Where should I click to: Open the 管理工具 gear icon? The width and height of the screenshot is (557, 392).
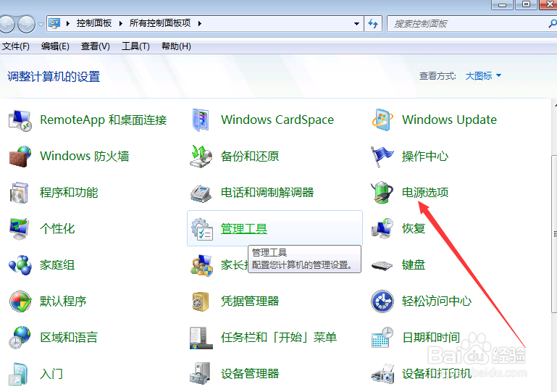[202, 229]
